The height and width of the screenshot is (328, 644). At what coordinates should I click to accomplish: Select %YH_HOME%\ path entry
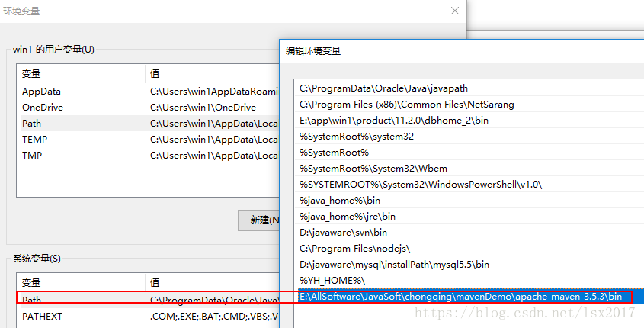(x=469, y=281)
